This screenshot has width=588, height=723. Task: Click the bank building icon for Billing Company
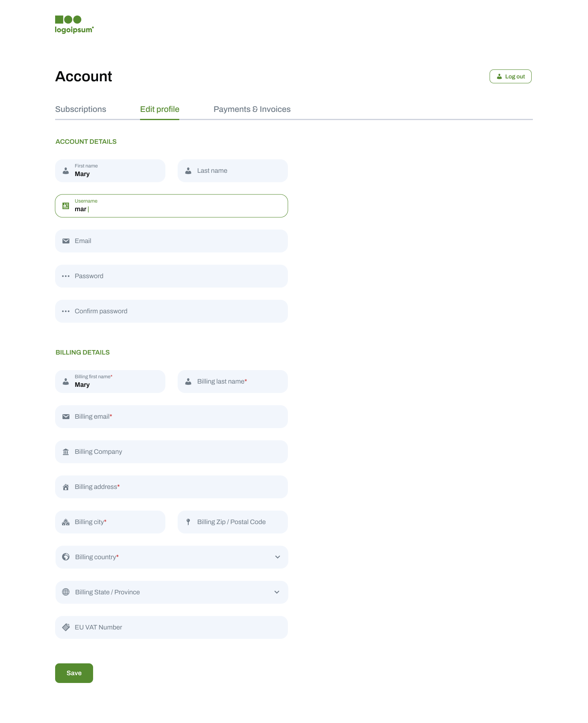click(x=66, y=452)
